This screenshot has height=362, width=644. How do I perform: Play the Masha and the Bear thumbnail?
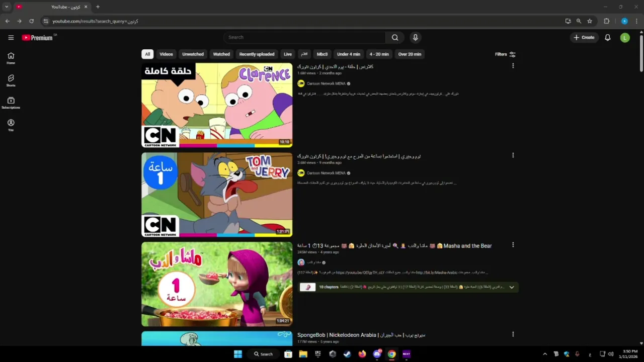tap(217, 284)
